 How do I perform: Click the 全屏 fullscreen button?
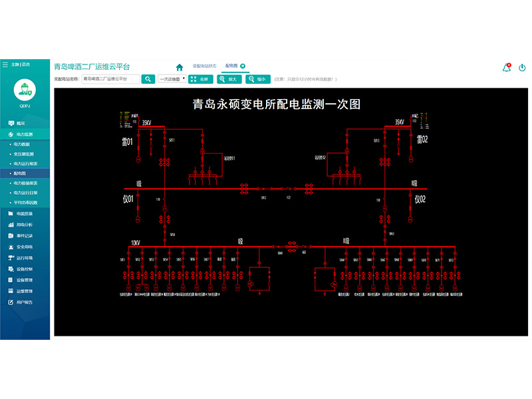[x=201, y=79]
